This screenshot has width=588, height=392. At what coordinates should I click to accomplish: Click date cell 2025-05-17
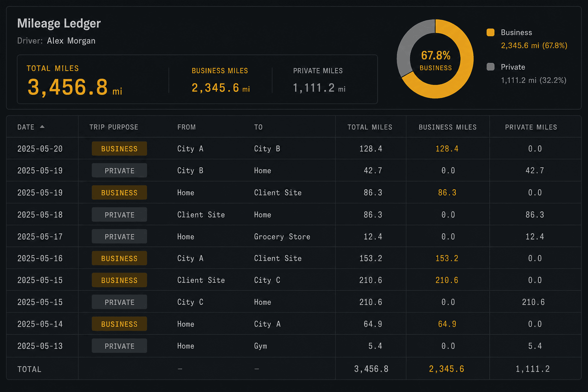tap(40, 236)
